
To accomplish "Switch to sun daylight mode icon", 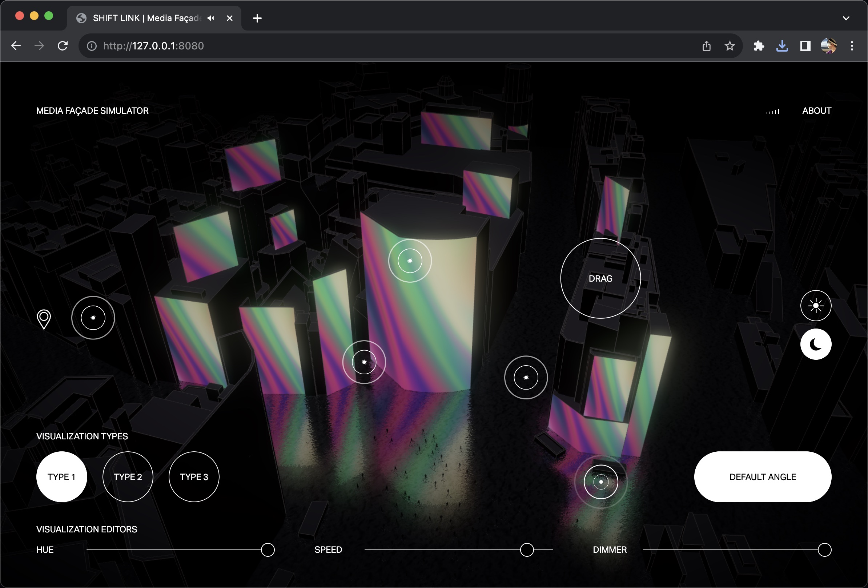I will pos(815,306).
